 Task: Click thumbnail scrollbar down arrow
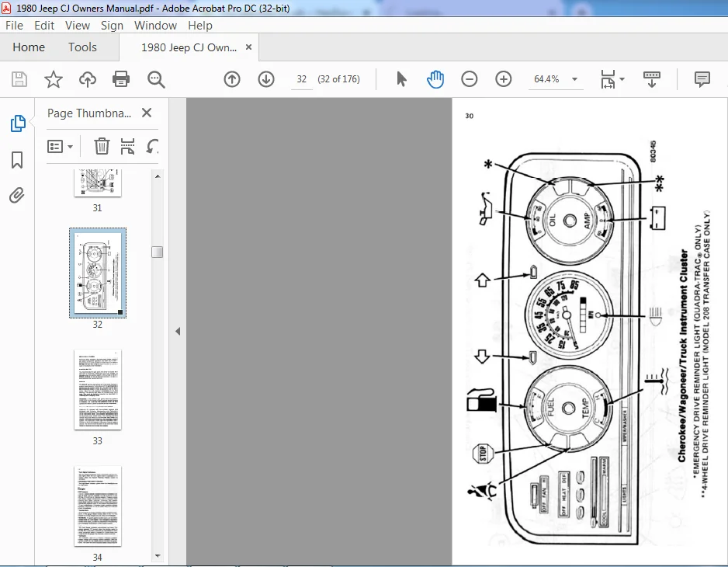(158, 556)
